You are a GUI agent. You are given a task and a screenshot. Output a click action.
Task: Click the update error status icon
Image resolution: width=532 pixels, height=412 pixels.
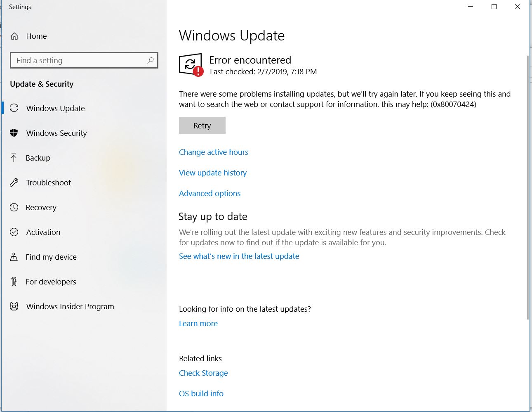pyautogui.click(x=191, y=65)
